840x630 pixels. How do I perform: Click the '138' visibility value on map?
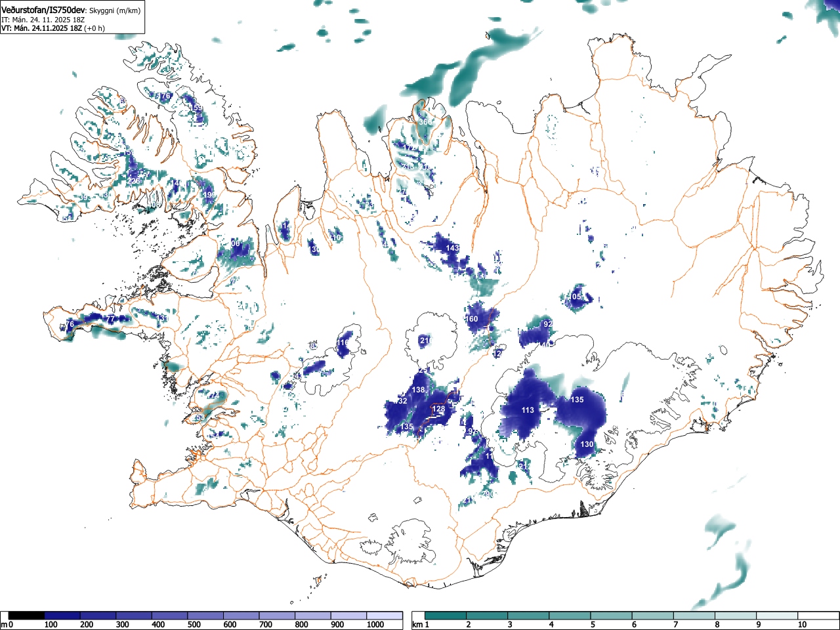pyautogui.click(x=419, y=390)
